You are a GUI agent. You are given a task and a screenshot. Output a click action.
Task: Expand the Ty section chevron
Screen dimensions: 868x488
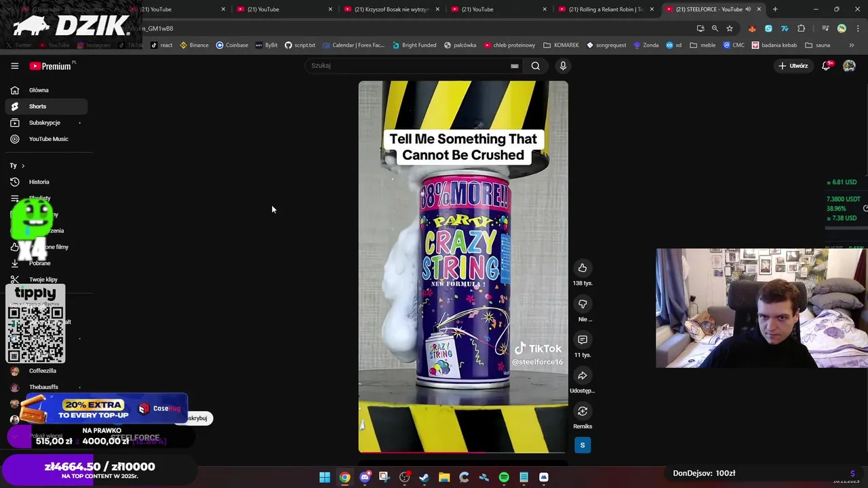pos(22,165)
